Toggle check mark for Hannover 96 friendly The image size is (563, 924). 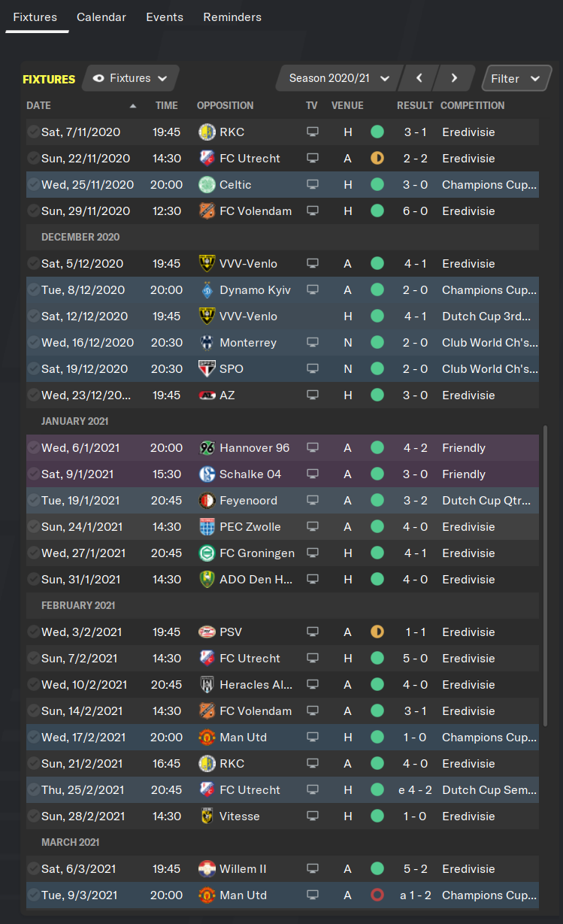(33, 448)
